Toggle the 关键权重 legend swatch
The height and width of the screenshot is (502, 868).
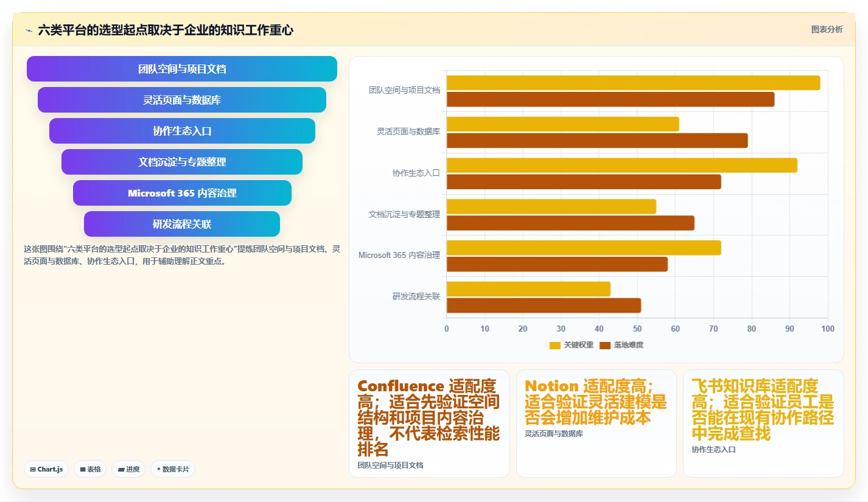(x=555, y=345)
